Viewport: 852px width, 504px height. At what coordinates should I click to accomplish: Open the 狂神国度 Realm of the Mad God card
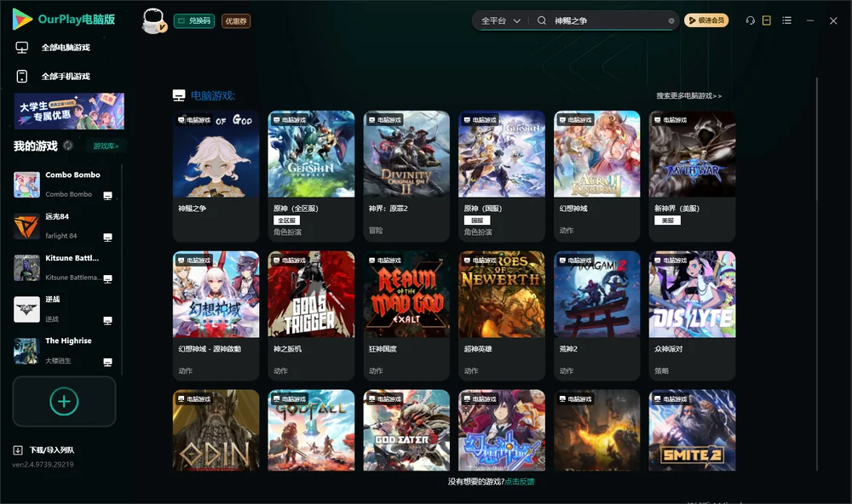[406, 316]
